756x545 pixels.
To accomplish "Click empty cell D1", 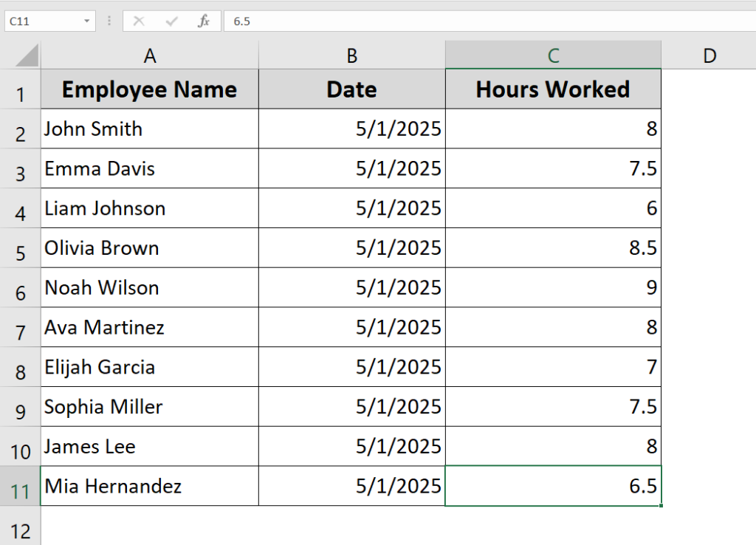I will (709, 89).
